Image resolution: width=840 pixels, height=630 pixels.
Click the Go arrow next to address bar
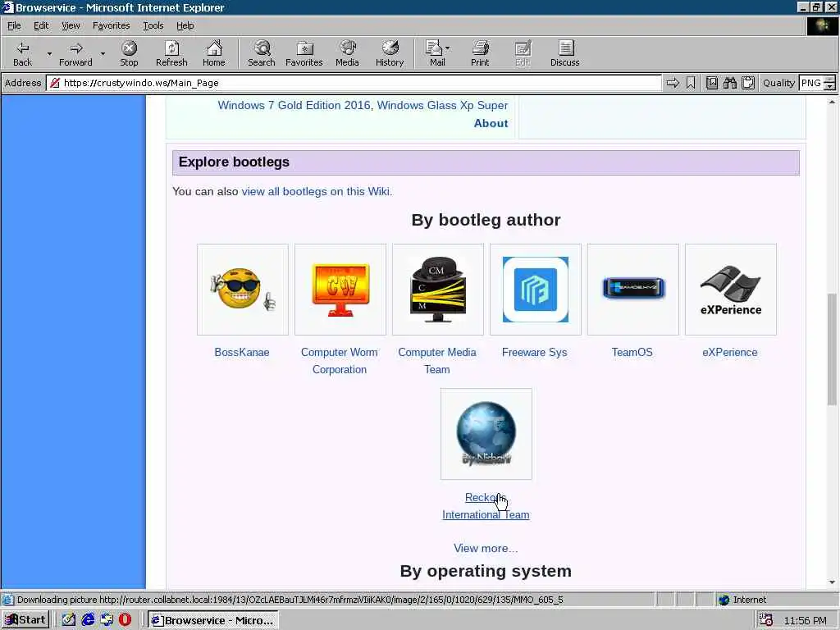point(673,83)
